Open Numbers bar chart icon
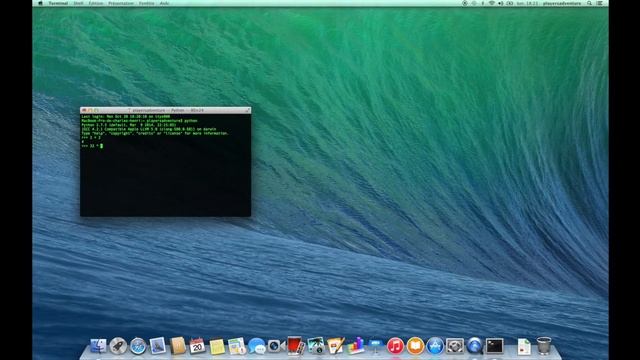 [x=356, y=346]
